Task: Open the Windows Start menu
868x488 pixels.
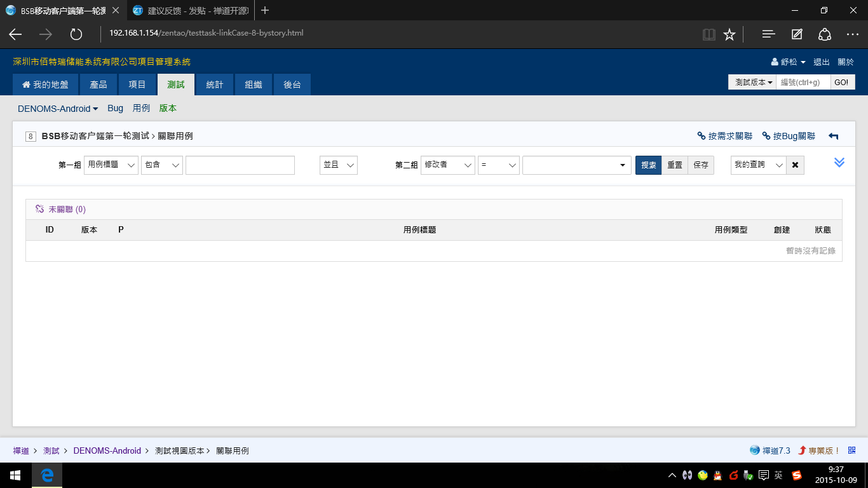Action: pos(15,475)
